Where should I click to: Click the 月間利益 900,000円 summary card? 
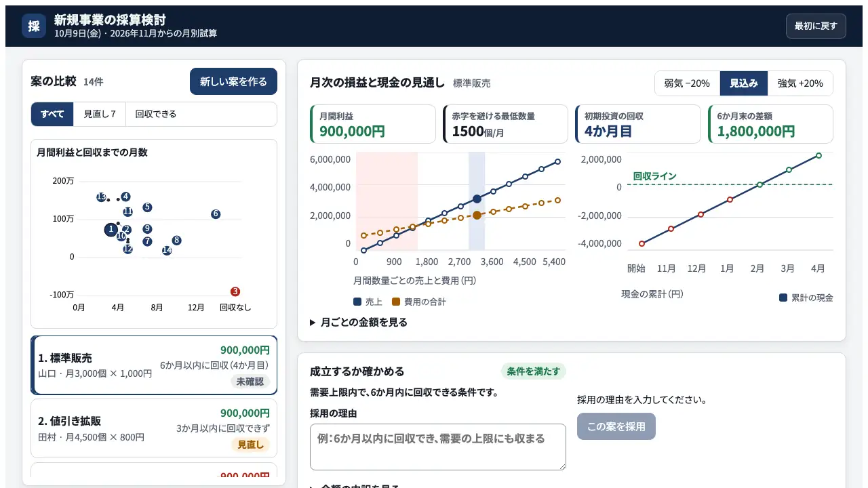click(x=373, y=124)
